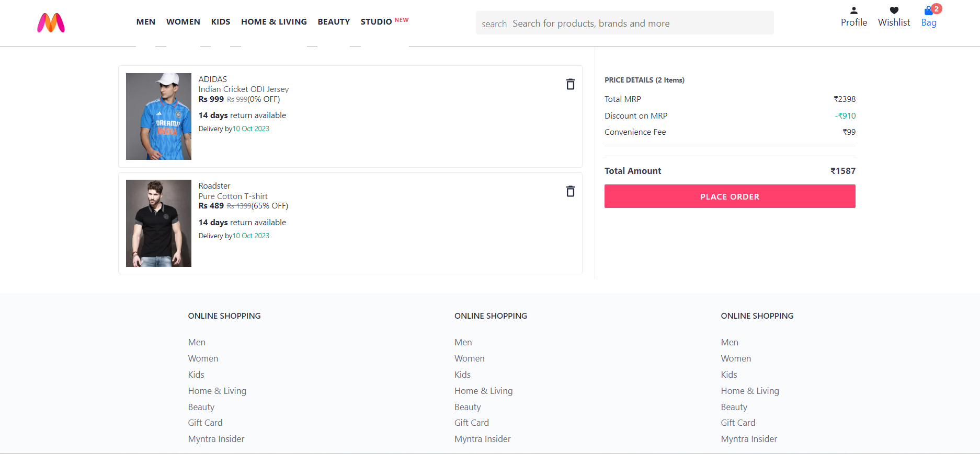Delete the ADIDAS jersey from bag
This screenshot has height=454, width=980.
click(x=570, y=84)
